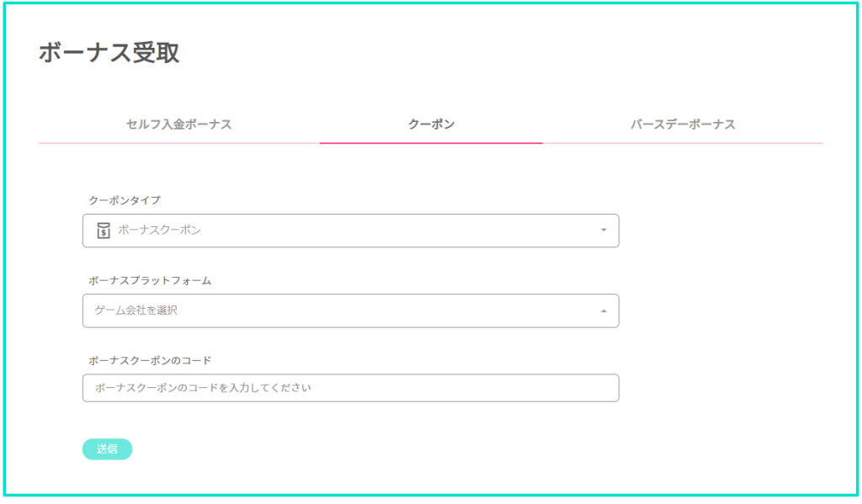This screenshot has height=504, width=862.
Task: Focus the ボーナスクーポンのコード input field
Action: coord(351,388)
